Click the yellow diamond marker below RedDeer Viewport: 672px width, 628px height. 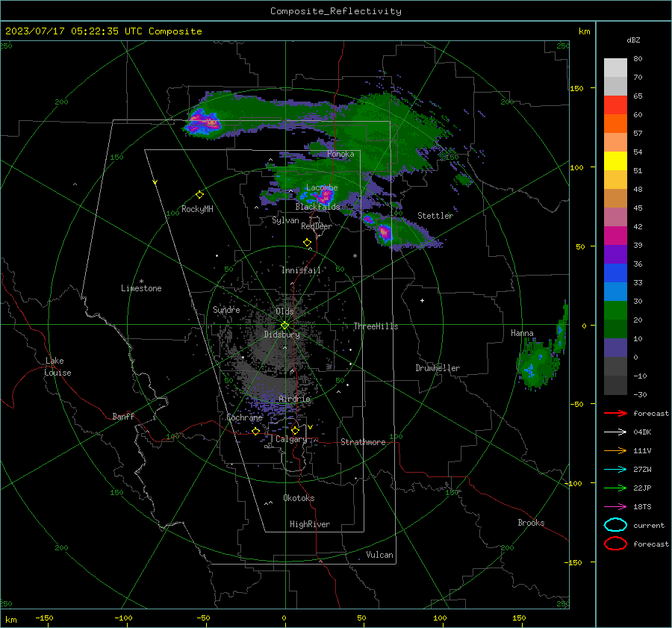[308, 243]
